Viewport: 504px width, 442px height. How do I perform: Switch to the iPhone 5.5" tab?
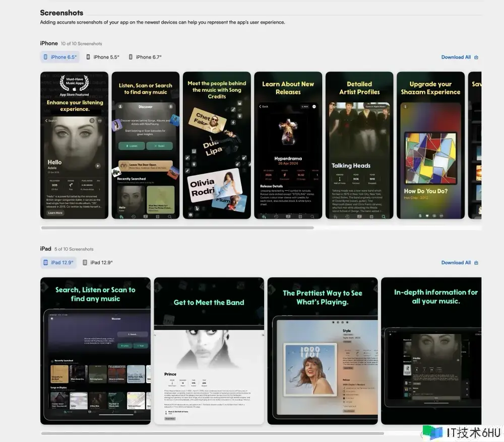[102, 57]
